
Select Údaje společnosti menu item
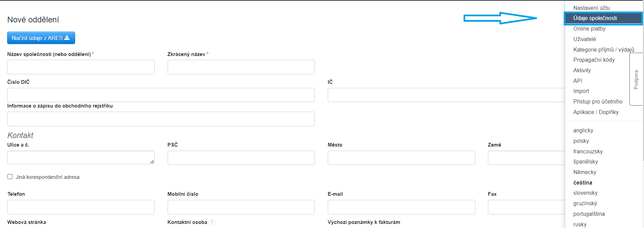[x=595, y=18]
